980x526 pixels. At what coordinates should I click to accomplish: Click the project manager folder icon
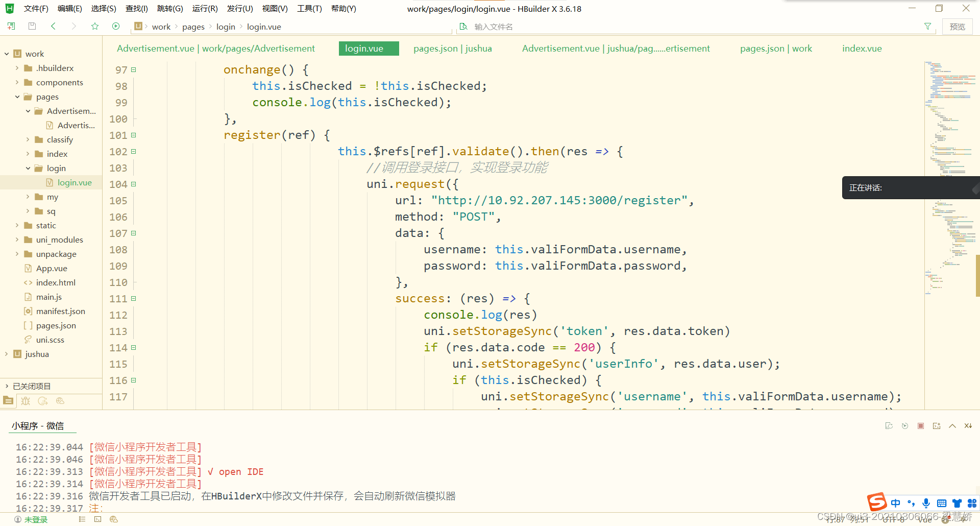click(x=8, y=401)
